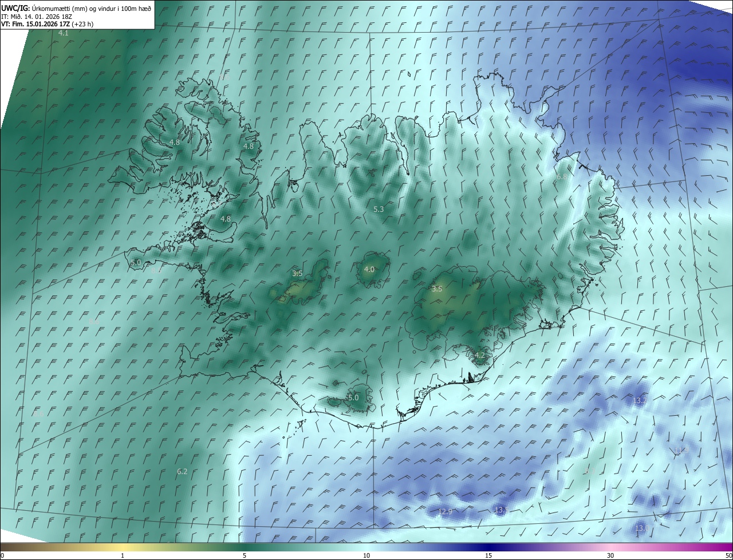733x560 pixels.
Task: Click the colour scale tick label 10
Action: point(366,555)
